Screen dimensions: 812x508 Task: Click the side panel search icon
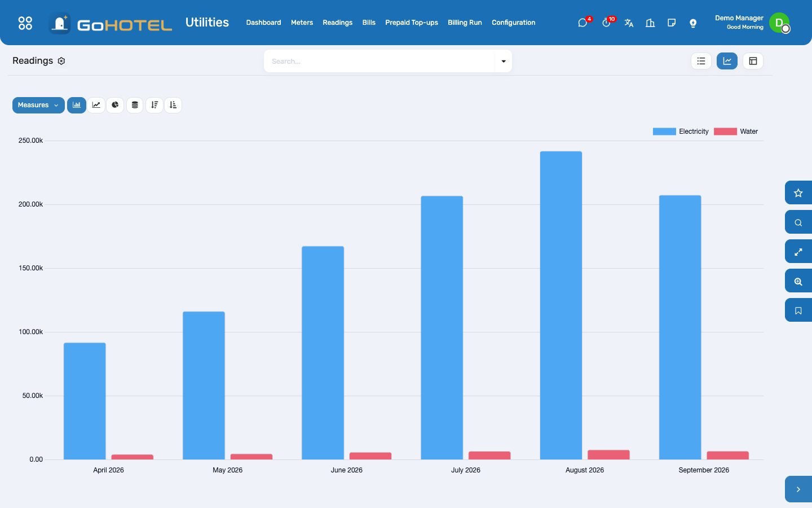(798, 222)
